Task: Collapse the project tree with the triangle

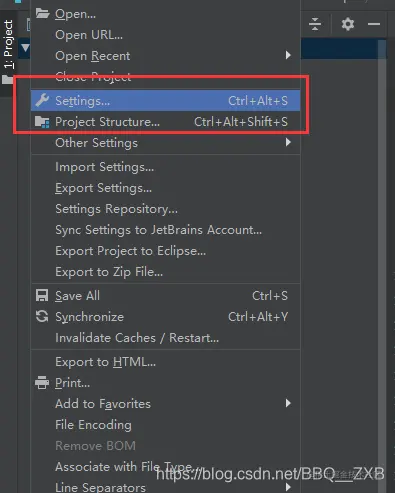Action: 25,48
